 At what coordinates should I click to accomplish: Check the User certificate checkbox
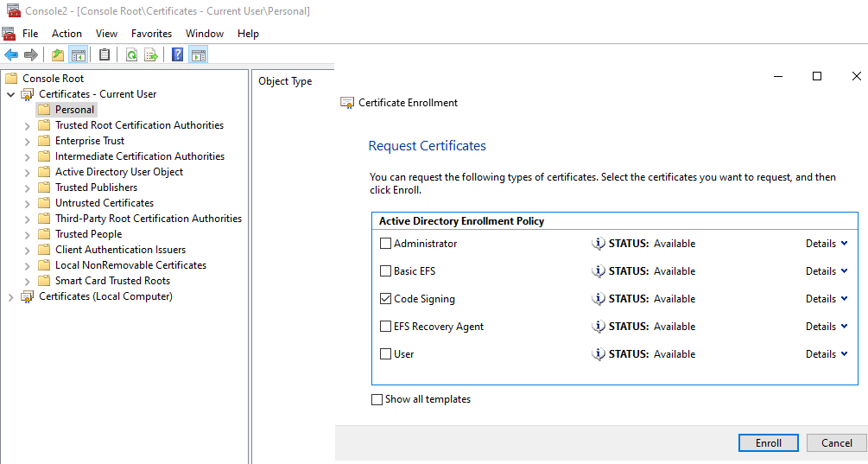pos(386,354)
